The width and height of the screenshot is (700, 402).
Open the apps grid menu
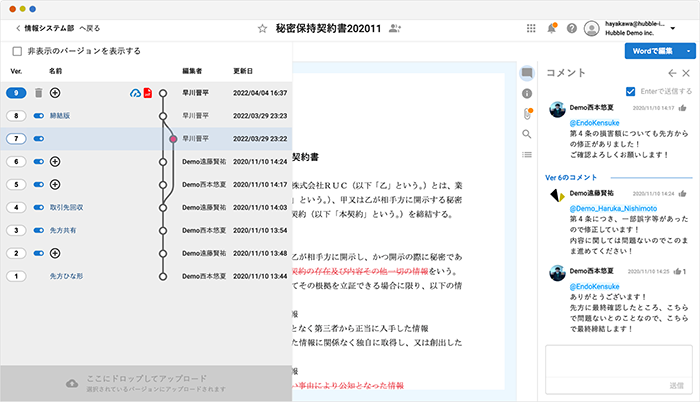529,29
